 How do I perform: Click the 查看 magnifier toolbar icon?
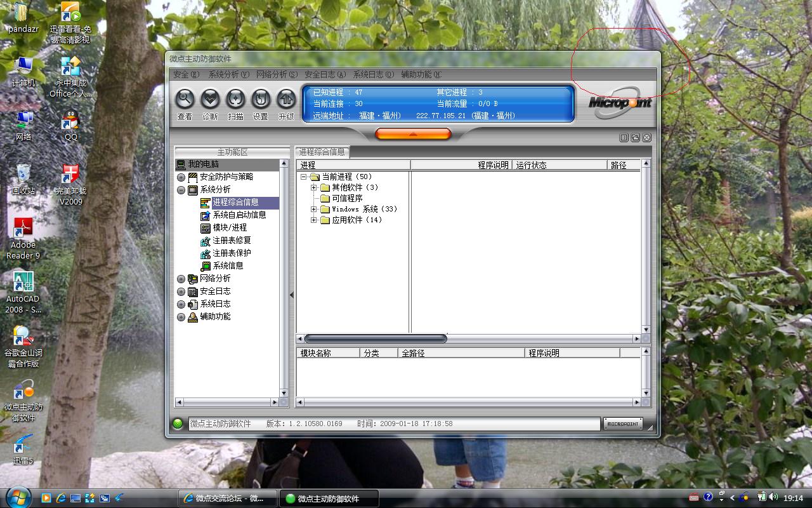pyautogui.click(x=185, y=99)
